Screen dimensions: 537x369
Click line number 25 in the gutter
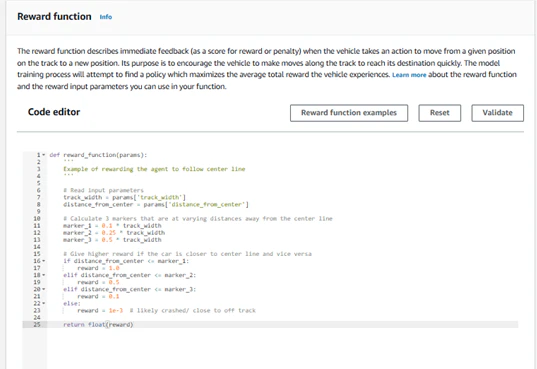tap(37, 324)
